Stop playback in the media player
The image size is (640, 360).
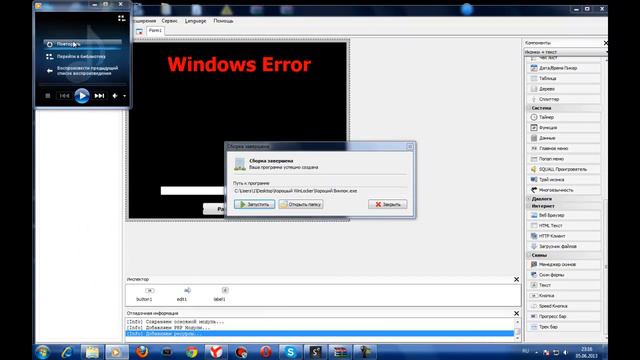tap(48, 96)
